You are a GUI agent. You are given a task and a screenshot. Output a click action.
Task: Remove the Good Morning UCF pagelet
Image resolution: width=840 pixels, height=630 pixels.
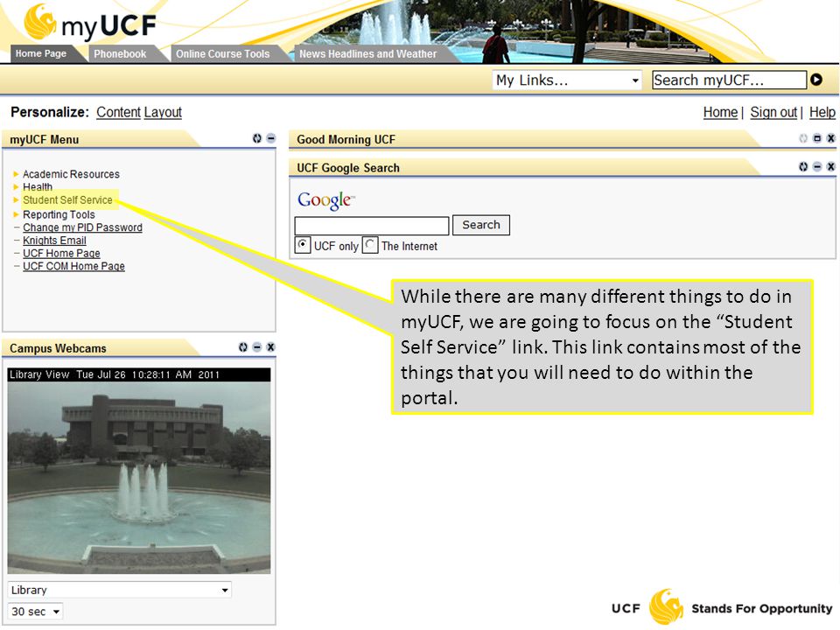(830, 138)
